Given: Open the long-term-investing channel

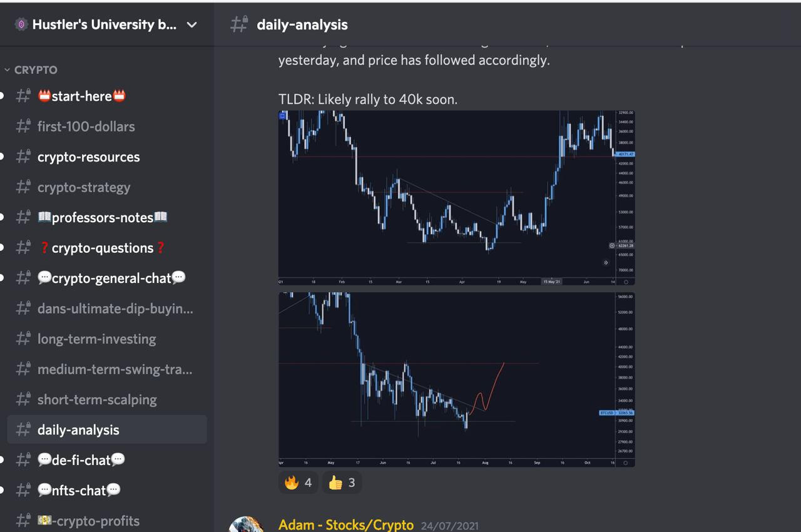Looking at the screenshot, I should 106,339.
